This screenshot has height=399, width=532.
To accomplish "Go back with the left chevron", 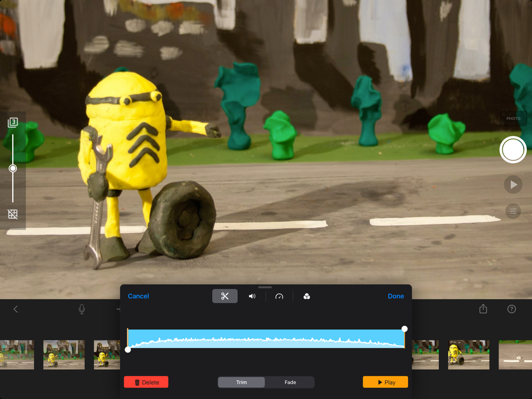I will (15, 309).
